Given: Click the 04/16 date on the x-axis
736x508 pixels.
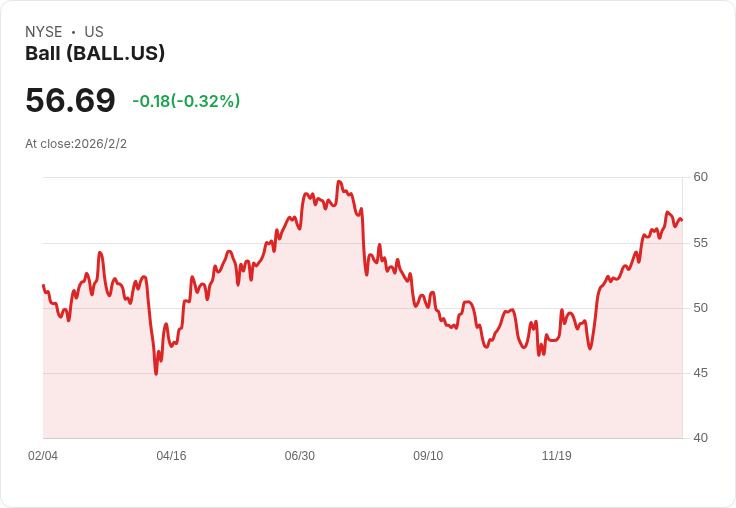Looking at the screenshot, I should [171, 456].
